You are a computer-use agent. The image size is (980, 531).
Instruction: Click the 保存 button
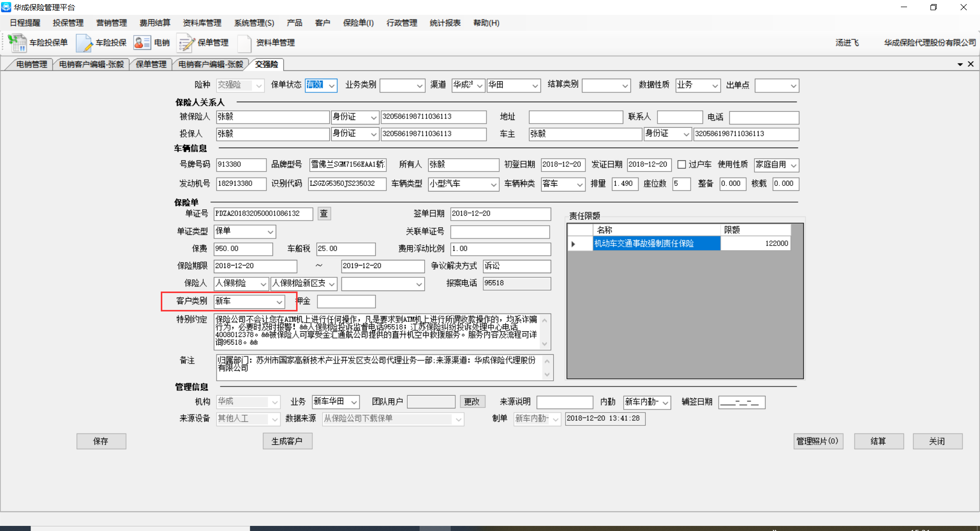tap(101, 441)
